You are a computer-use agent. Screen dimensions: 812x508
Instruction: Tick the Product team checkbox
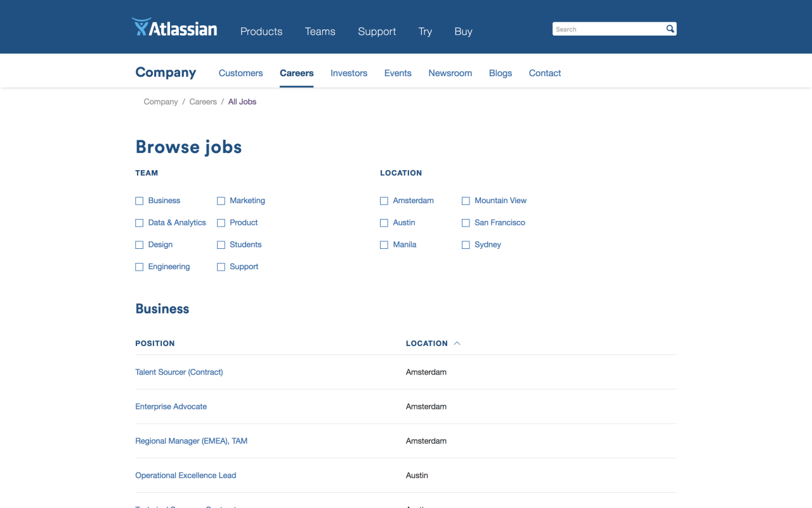[221, 223]
